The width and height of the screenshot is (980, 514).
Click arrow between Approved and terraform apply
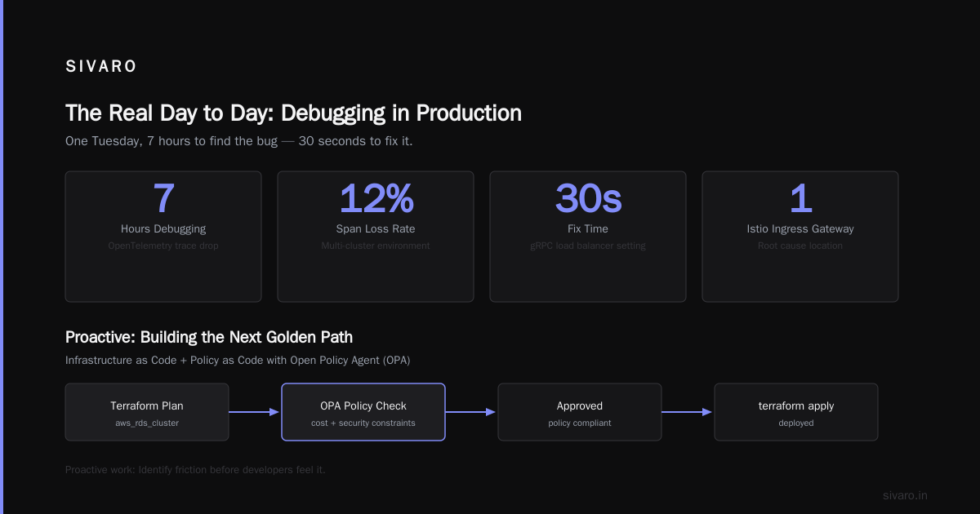point(688,412)
